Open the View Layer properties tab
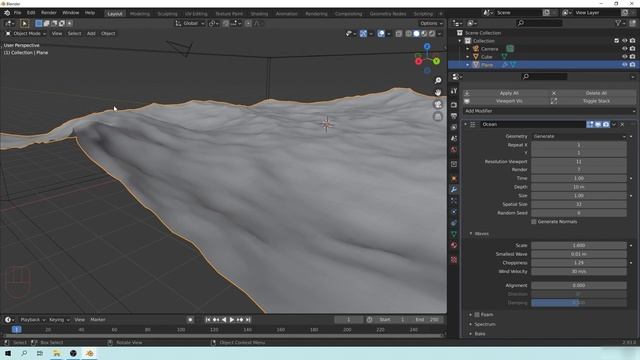 click(x=454, y=127)
